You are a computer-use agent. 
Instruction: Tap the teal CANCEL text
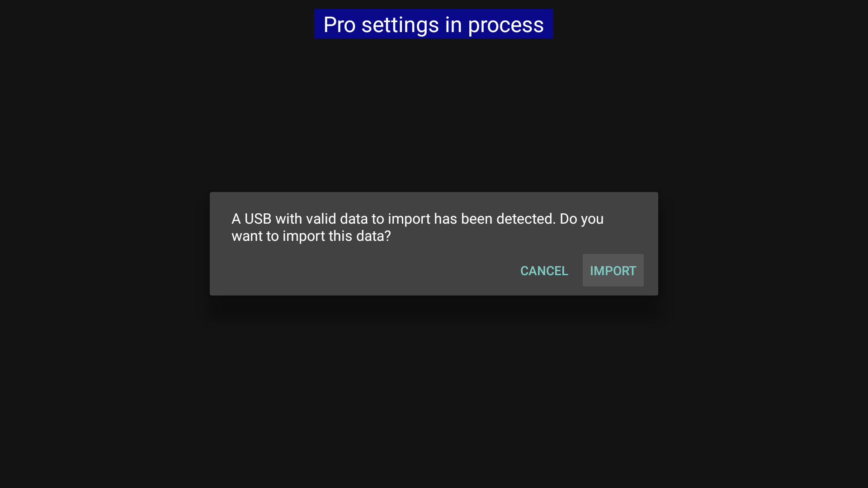pos(544,271)
